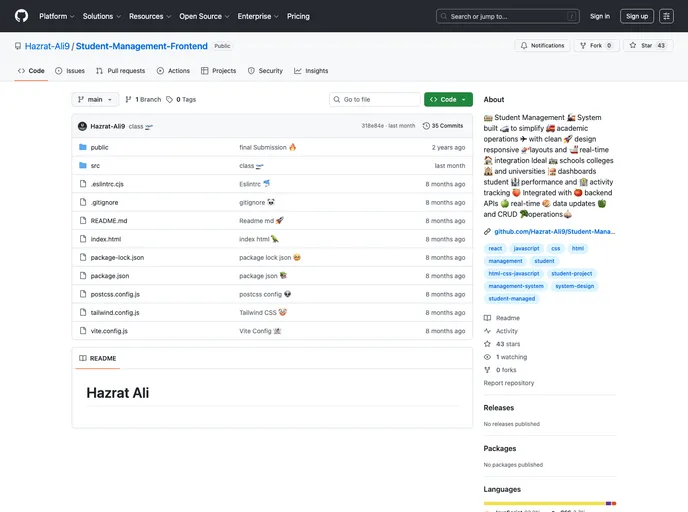Open the Projects tab
The width and height of the screenshot is (688, 512).
tap(219, 71)
